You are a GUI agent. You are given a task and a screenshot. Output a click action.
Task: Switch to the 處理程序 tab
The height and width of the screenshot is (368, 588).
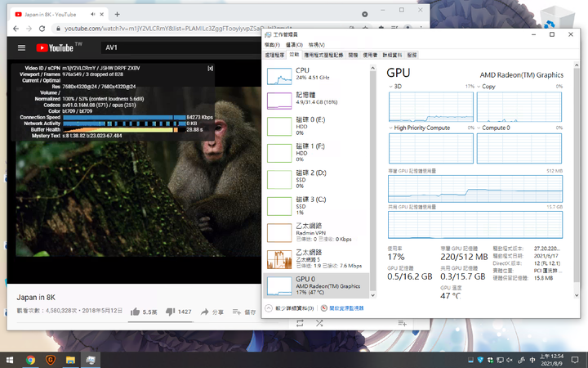pos(274,56)
